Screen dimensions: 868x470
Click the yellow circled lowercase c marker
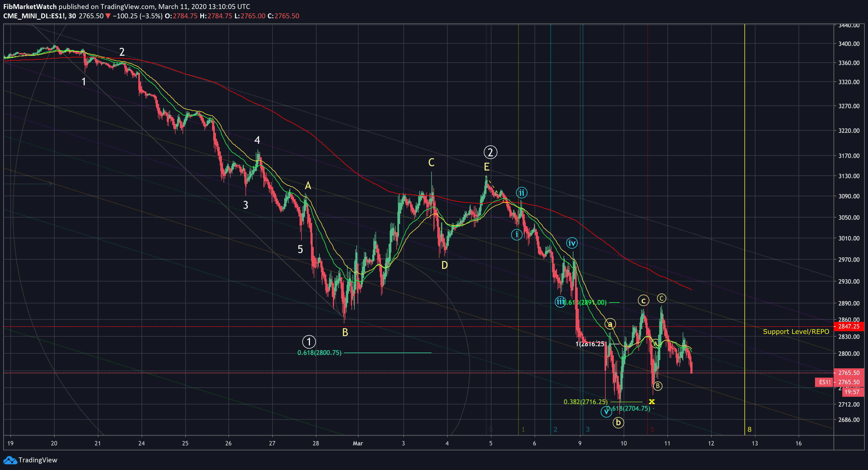pos(643,301)
